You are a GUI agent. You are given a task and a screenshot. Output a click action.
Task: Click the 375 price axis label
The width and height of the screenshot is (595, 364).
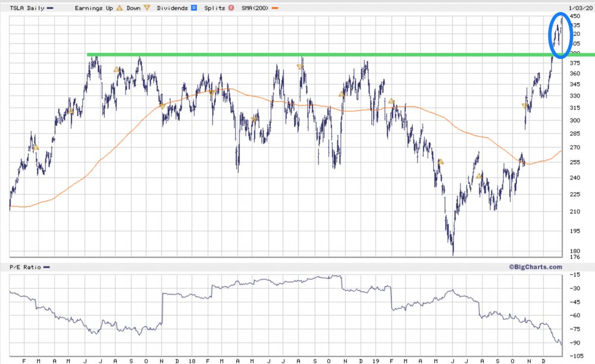click(575, 63)
